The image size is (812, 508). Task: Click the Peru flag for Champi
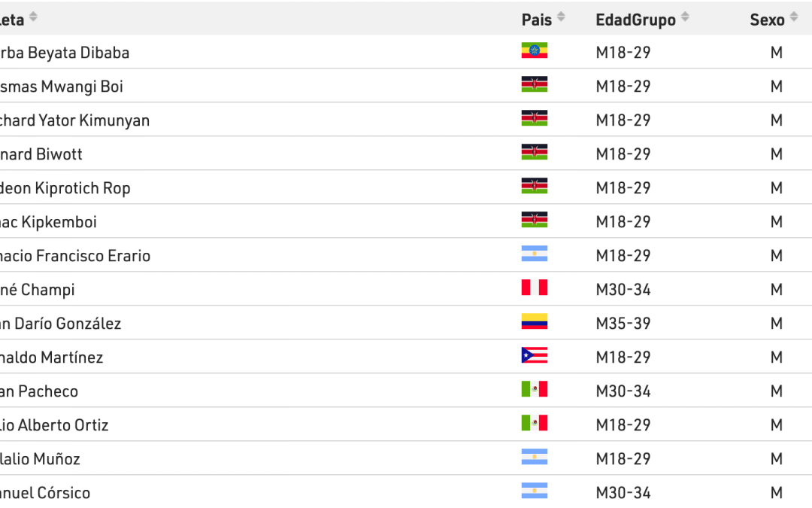(x=534, y=288)
